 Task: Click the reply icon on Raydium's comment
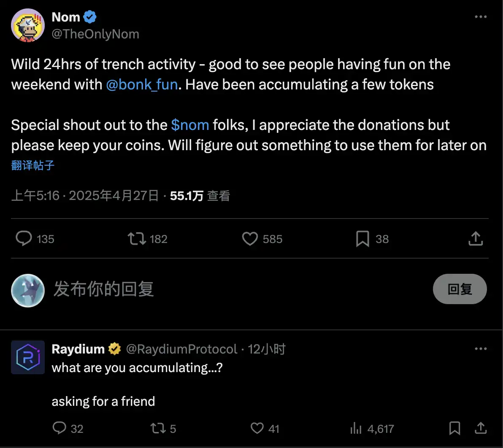point(59,428)
